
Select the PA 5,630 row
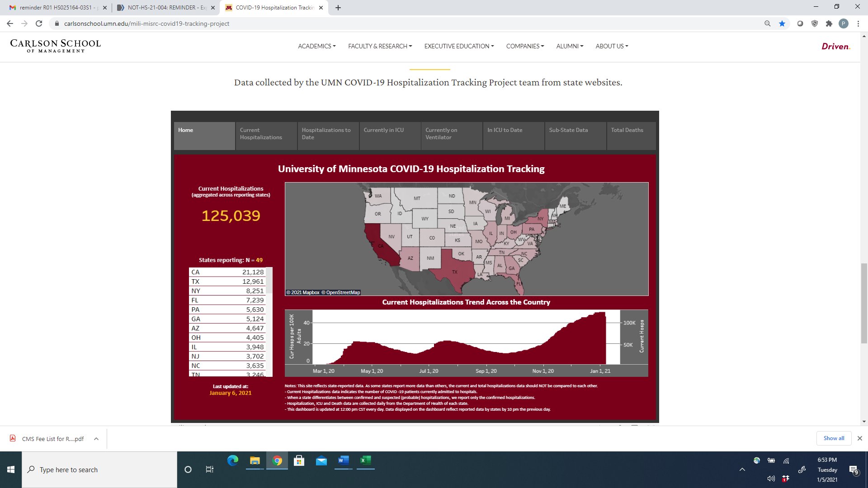tap(227, 310)
